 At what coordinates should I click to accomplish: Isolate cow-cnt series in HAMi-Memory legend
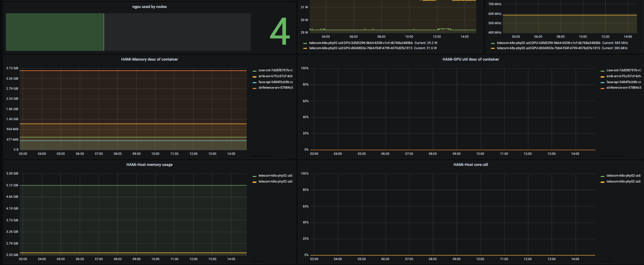[x=276, y=70]
